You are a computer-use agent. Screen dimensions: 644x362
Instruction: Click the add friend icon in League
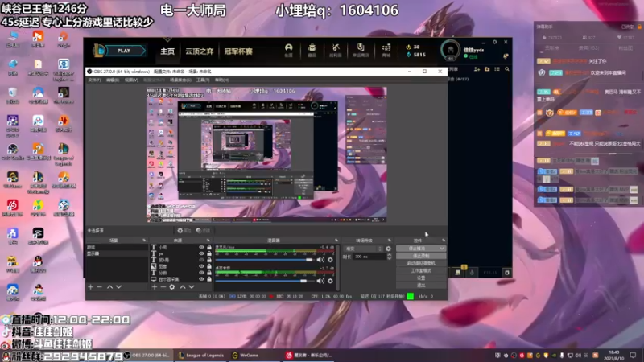click(477, 69)
